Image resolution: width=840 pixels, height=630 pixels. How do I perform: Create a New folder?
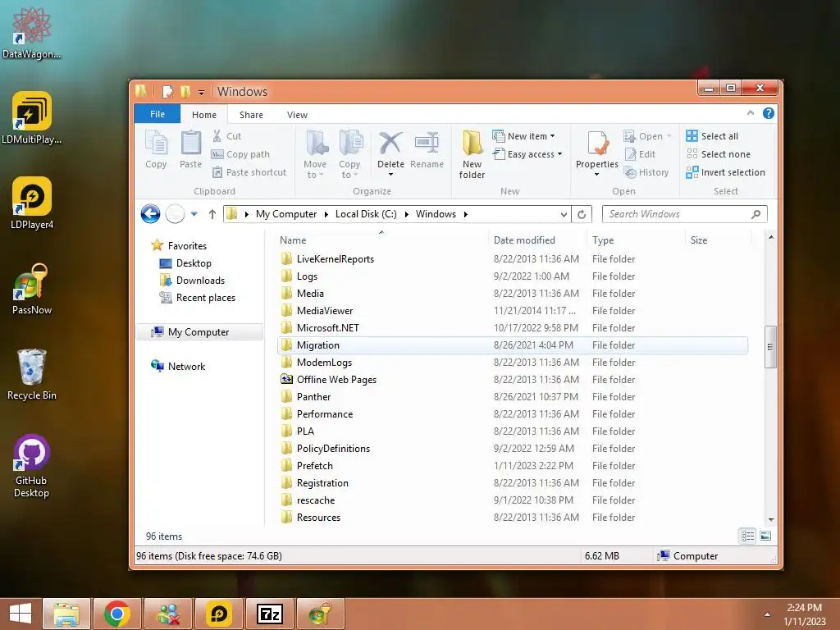(472, 154)
